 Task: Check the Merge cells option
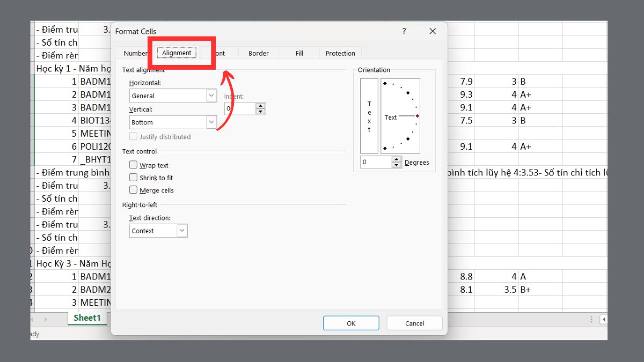click(133, 190)
